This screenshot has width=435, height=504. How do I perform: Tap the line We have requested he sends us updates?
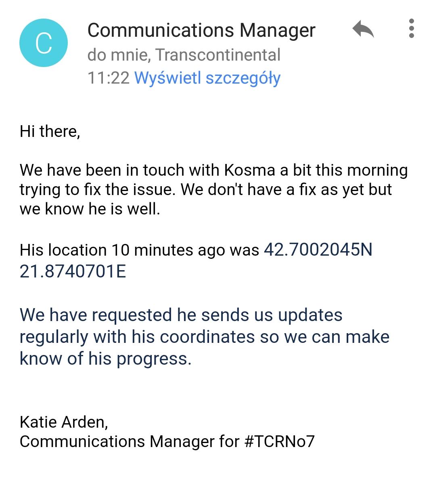(181, 315)
